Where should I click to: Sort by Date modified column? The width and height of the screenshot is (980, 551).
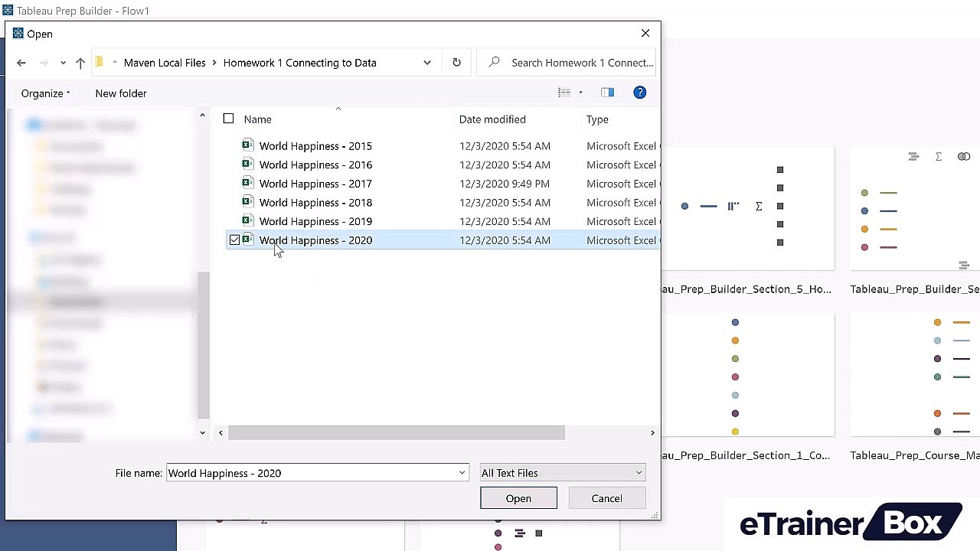(x=492, y=119)
